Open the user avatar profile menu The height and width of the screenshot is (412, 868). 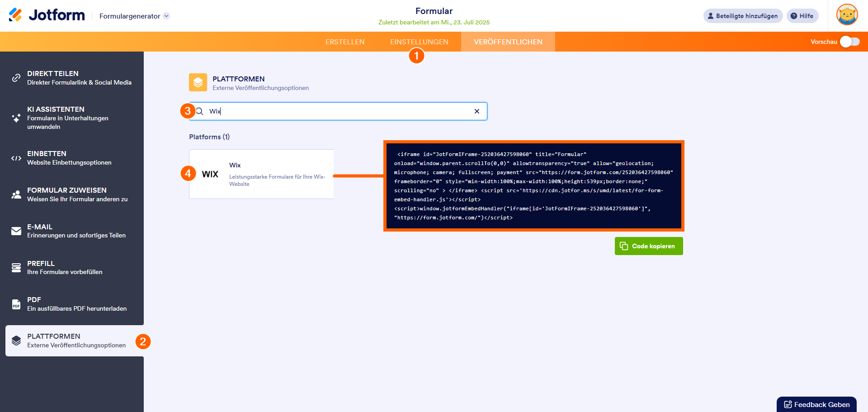847,15
